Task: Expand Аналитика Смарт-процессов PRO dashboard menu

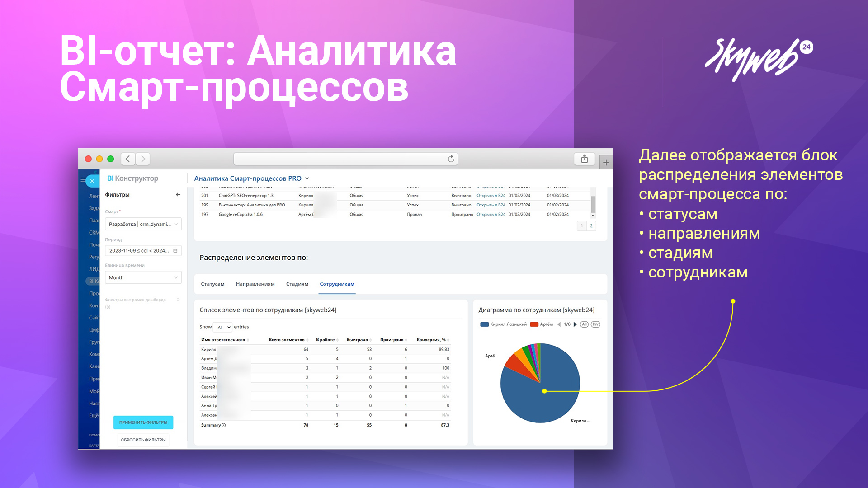Action: 307,178
